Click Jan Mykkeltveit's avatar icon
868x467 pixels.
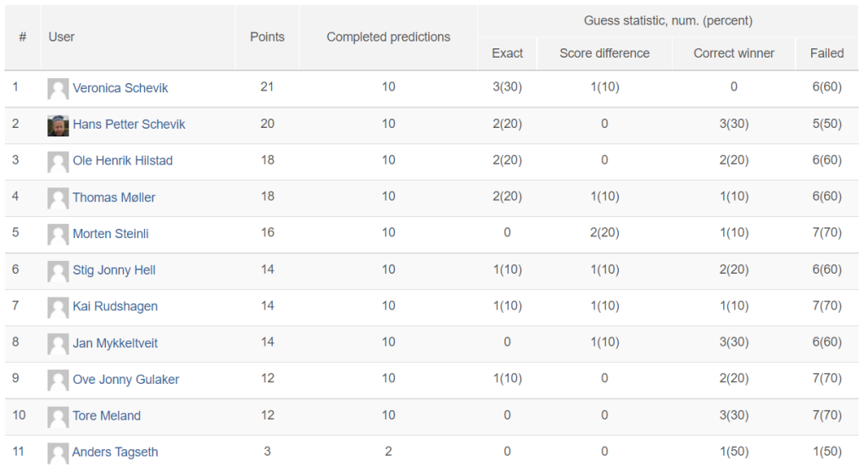tap(58, 343)
